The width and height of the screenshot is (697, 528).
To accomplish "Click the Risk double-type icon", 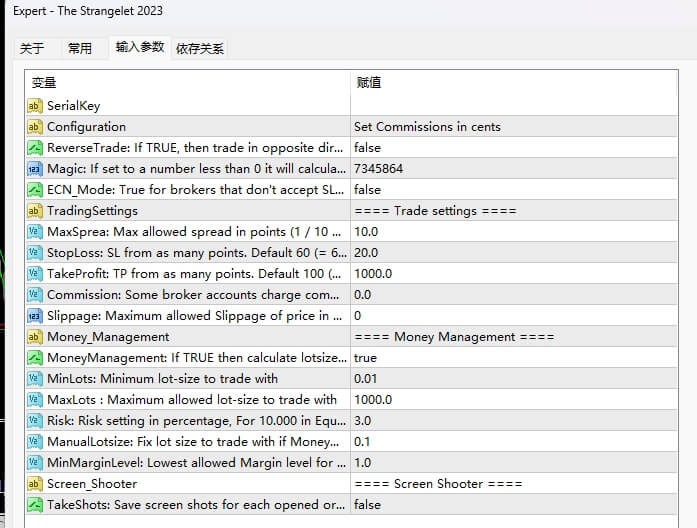I will [x=35, y=421].
